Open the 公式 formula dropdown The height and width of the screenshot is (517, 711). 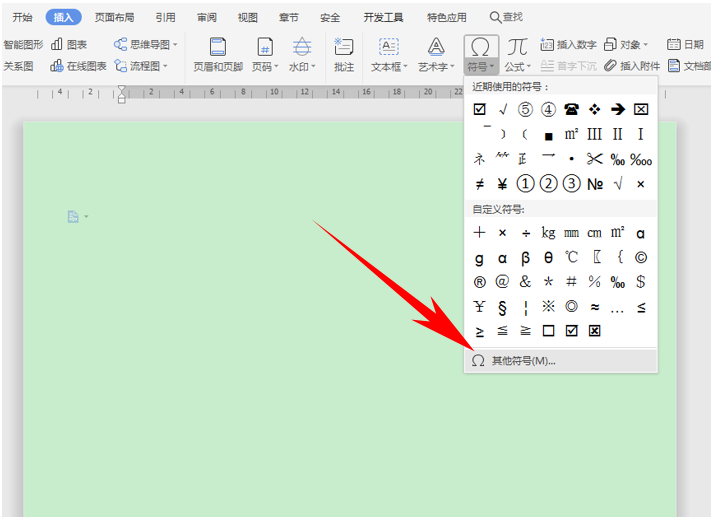coord(517,55)
